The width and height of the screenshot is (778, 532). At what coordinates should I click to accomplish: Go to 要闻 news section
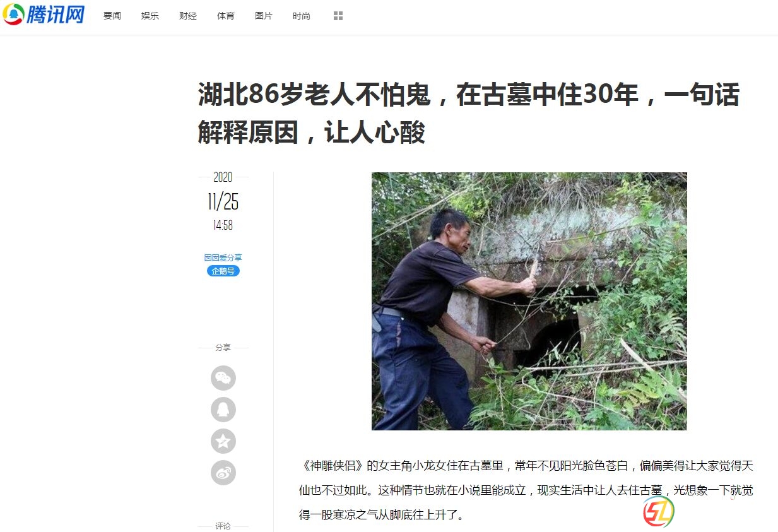coord(112,16)
